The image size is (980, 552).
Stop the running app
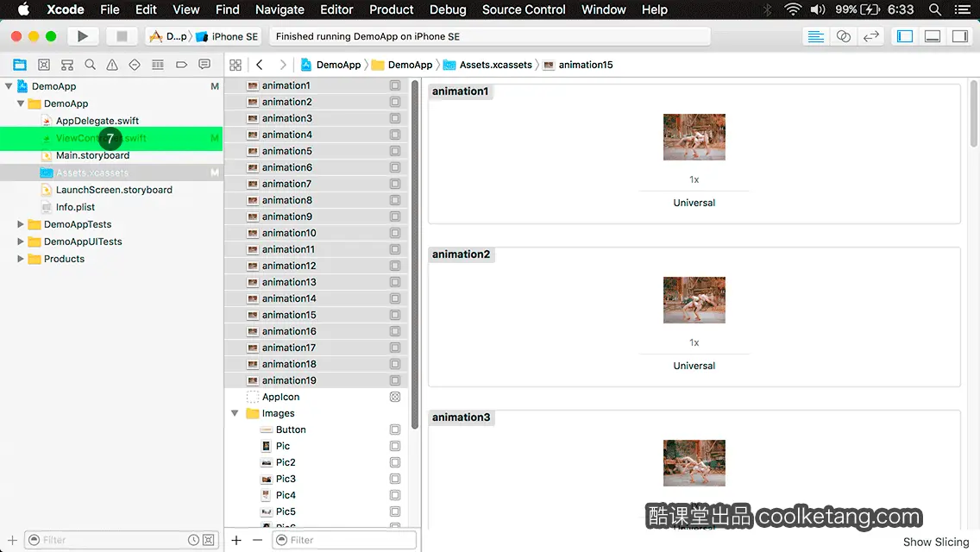point(122,36)
